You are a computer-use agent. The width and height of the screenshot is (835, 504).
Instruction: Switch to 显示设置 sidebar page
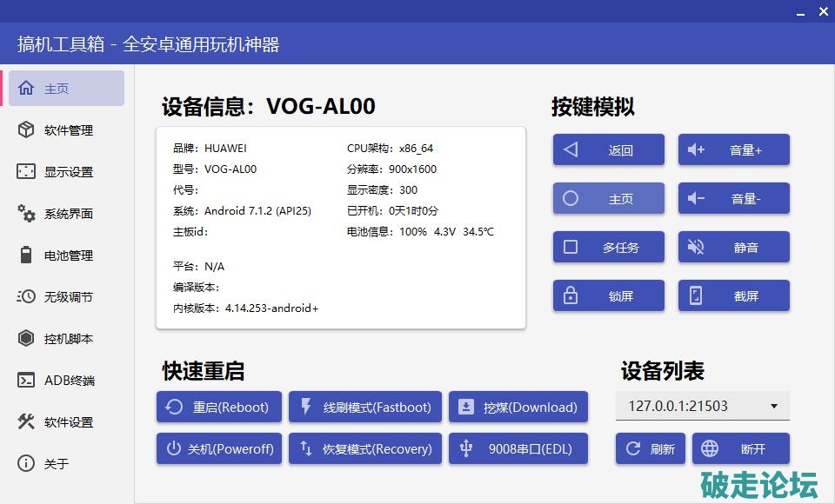[x=68, y=172]
